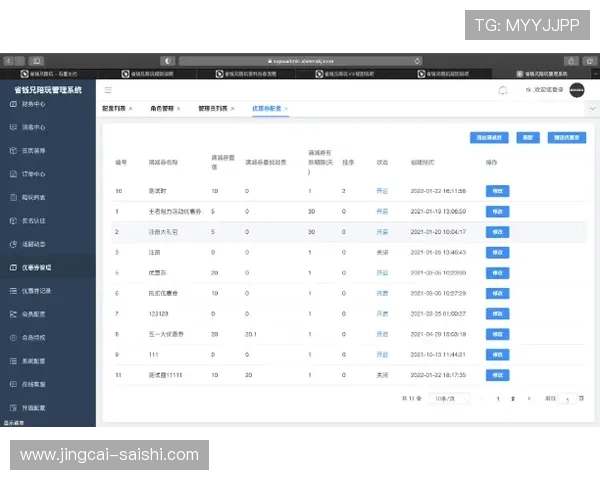Go to page 1 in pagination
600x480 pixels.
pos(498,399)
